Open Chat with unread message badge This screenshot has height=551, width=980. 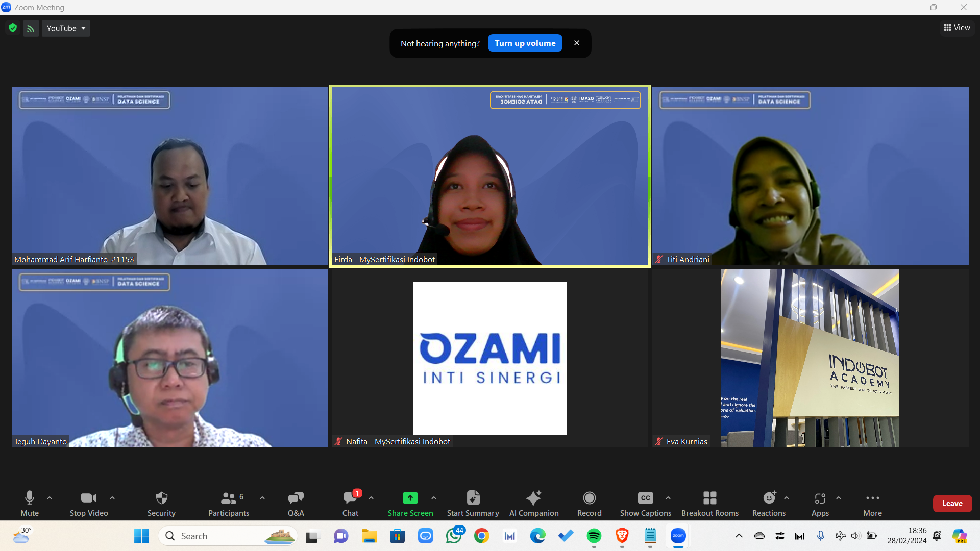tap(350, 504)
